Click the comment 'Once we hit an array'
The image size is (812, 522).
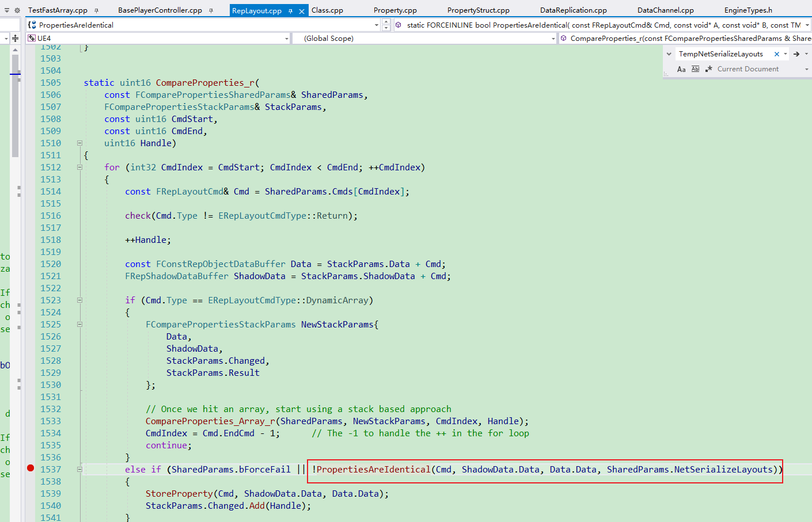pos(298,409)
